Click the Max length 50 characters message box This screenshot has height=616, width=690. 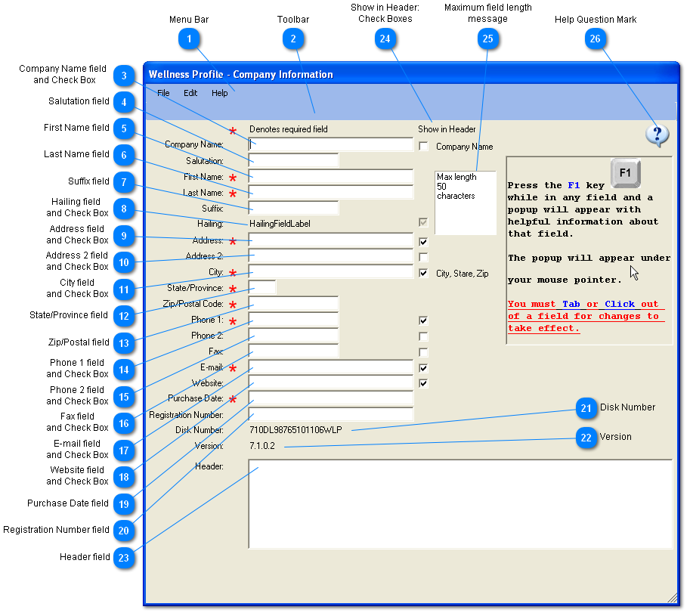(x=466, y=203)
